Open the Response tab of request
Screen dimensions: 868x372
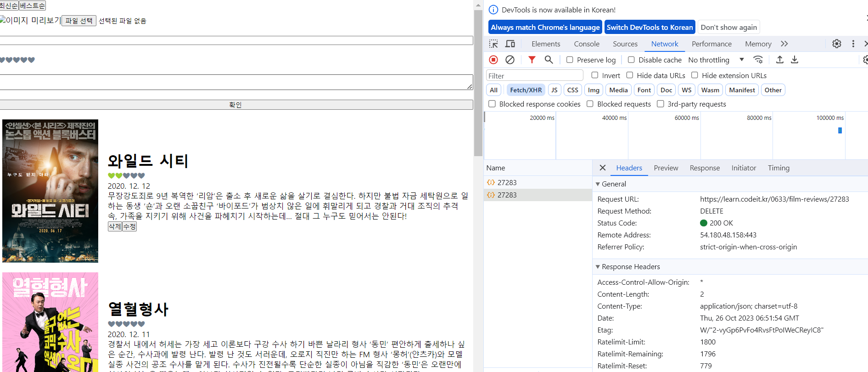705,168
